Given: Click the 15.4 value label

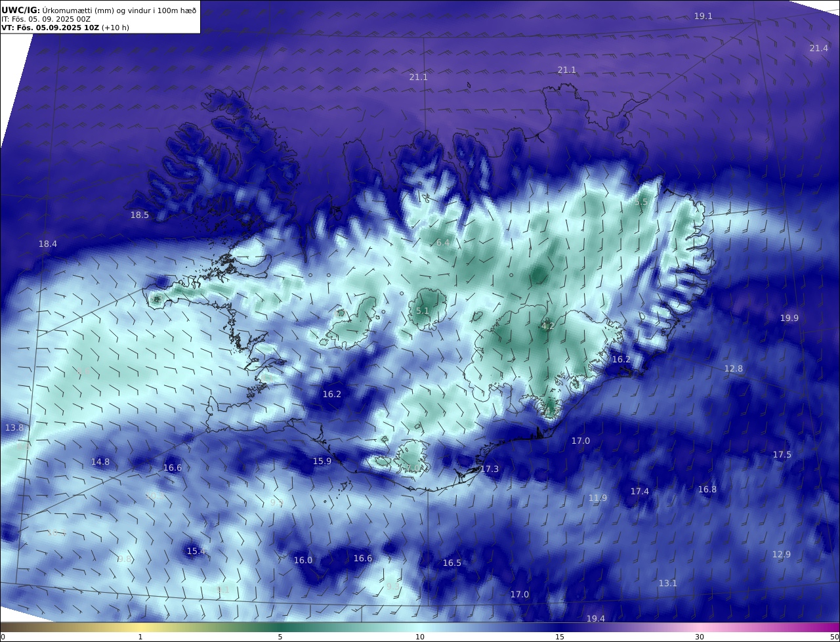Looking at the screenshot, I should tap(196, 551).
